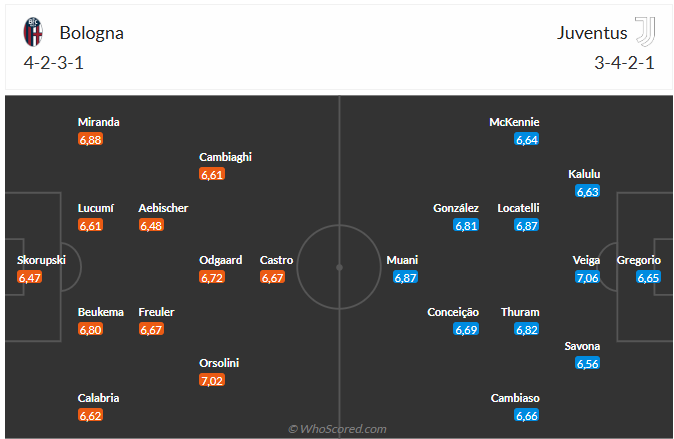Click the Bologna club crest icon

coord(34,33)
